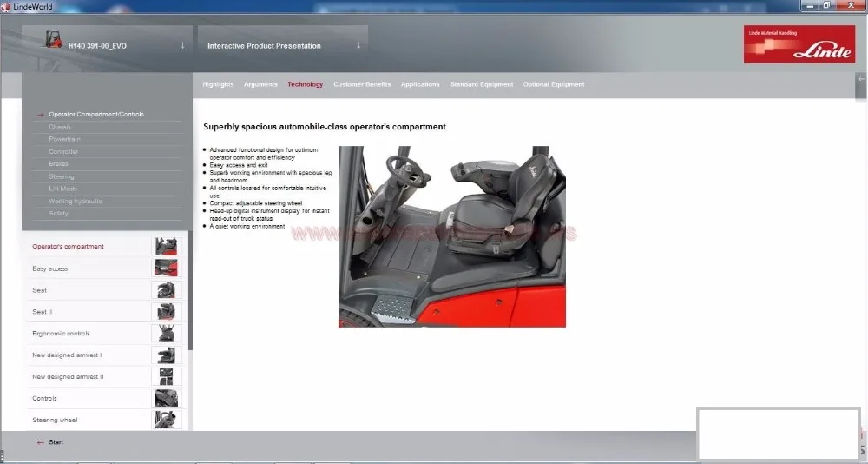Viewport: 868px width, 464px height.
Task: Select the Safety category
Action: (59, 214)
